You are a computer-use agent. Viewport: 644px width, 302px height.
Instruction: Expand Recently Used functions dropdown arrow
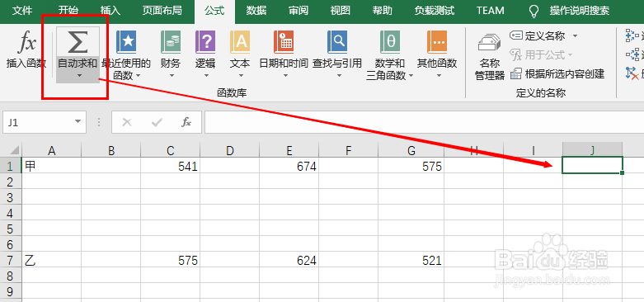(x=138, y=76)
